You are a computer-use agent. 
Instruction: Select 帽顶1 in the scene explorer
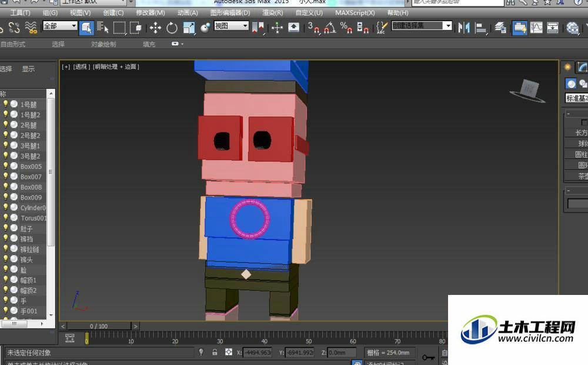28,280
